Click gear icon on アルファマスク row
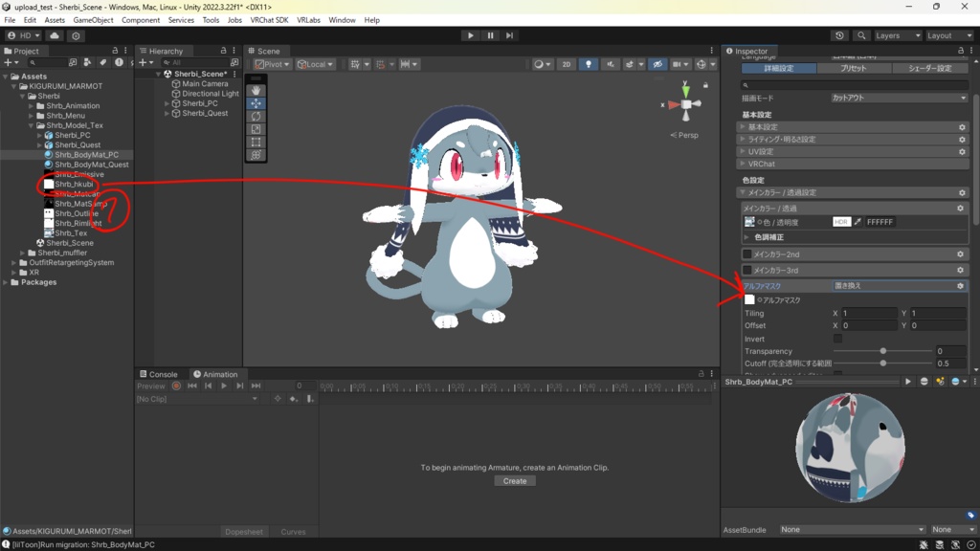 tap(961, 285)
